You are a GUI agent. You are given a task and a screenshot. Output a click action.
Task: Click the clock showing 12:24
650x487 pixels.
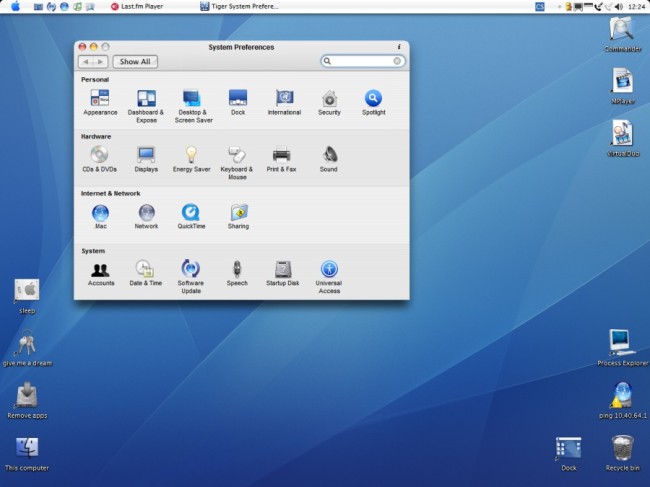coord(637,7)
